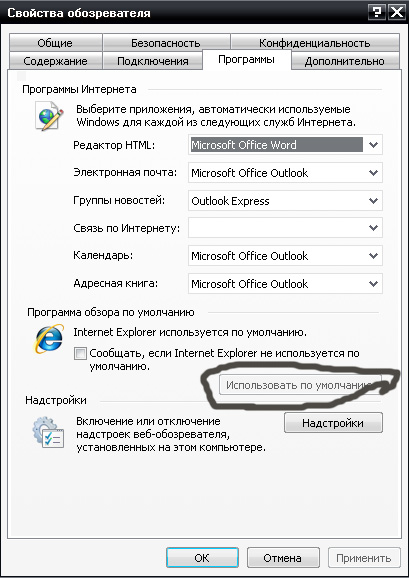Open the Электронная почта dropdown list
Screen dimensions: 409x578
coord(373,173)
